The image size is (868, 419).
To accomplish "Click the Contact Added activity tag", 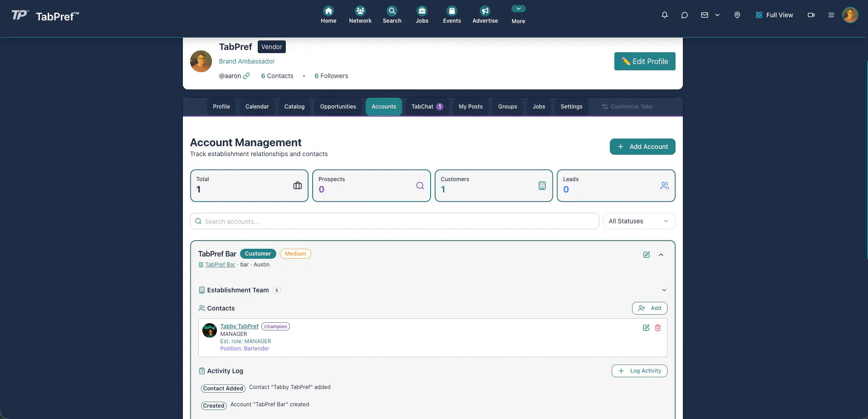I will click(x=223, y=389).
